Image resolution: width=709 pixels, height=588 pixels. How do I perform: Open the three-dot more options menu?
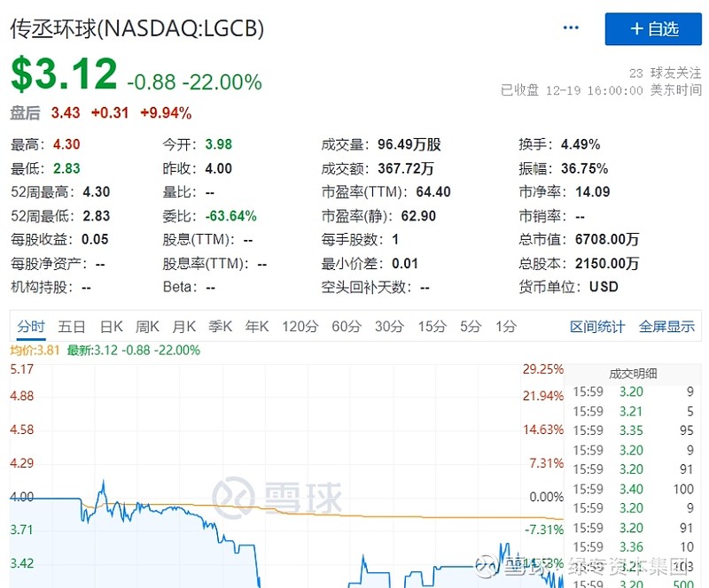click(571, 28)
